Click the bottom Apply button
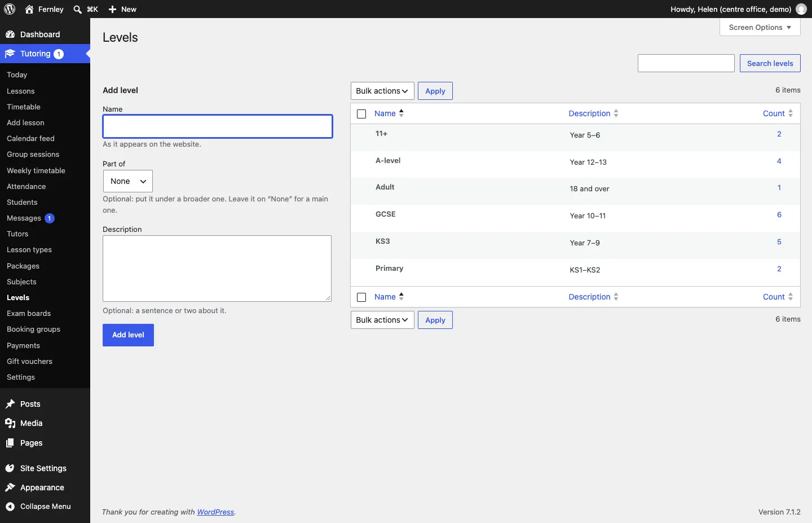The image size is (812, 523). 435,320
